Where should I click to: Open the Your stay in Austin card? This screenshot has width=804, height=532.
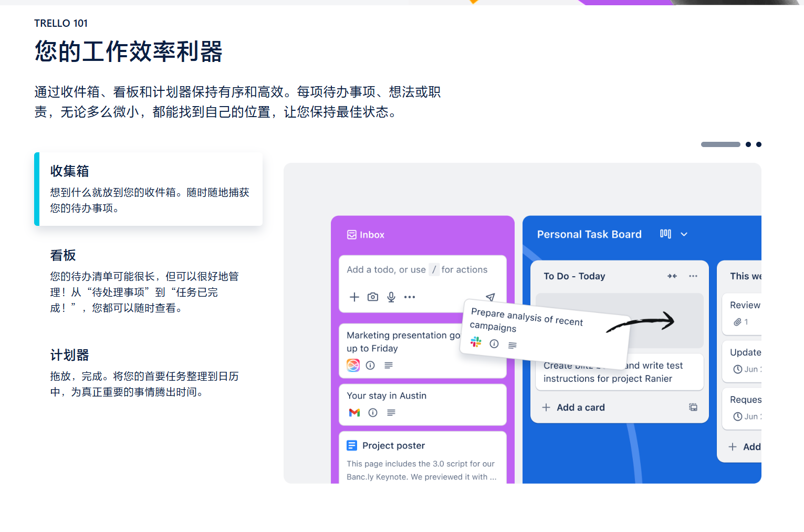423,404
